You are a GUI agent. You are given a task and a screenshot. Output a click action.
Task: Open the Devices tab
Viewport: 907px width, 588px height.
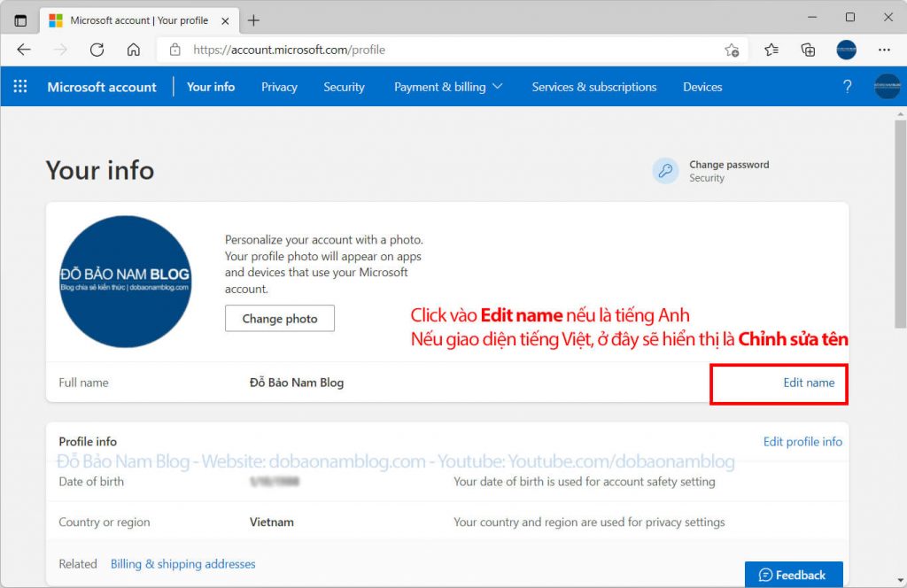coord(702,87)
